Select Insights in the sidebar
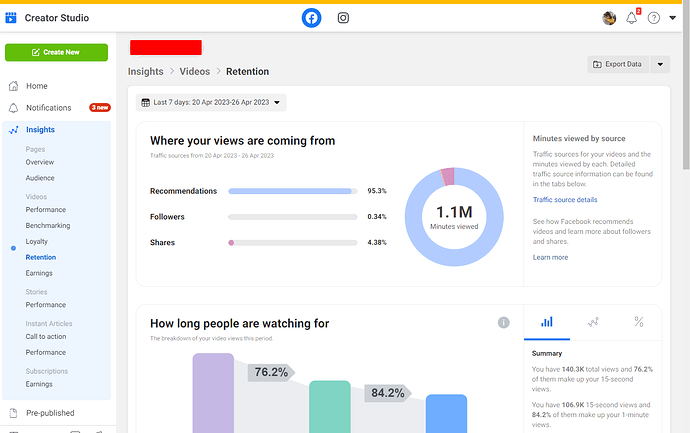 pyautogui.click(x=40, y=129)
